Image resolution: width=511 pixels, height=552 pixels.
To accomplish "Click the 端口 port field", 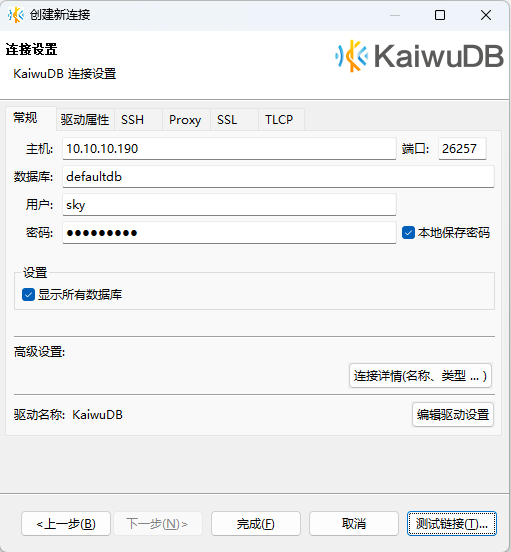I will (462, 149).
